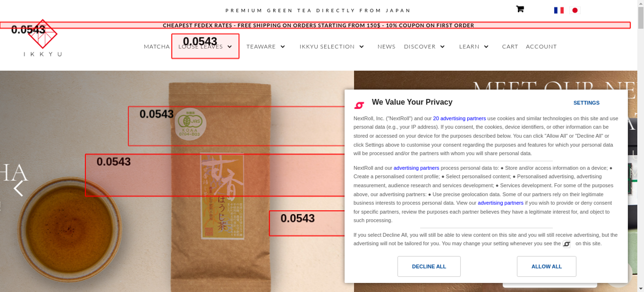Open the News menu item
This screenshot has width=644, height=292.
pos(386,47)
